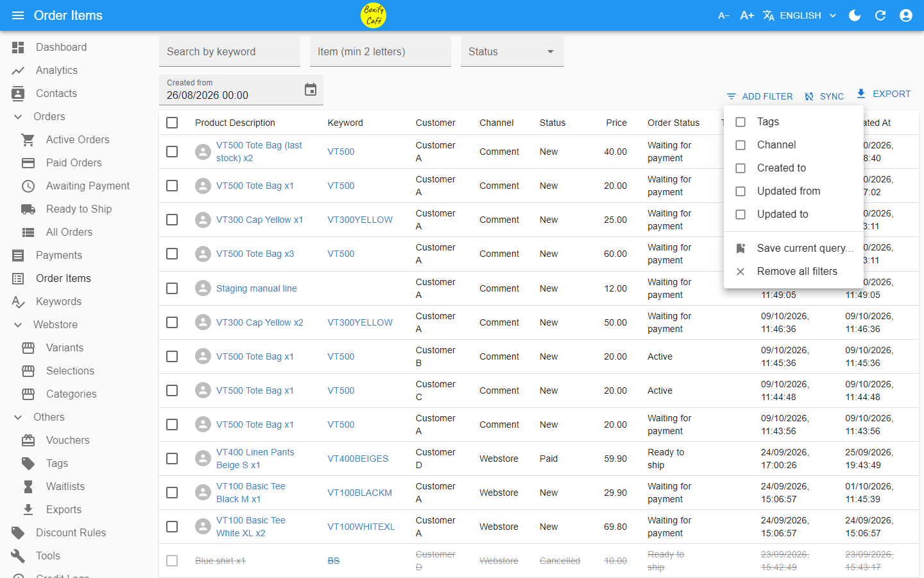Select the VT300 Cap Yellow x1 row checkbox
Screen dimensions: 924x578
172,220
